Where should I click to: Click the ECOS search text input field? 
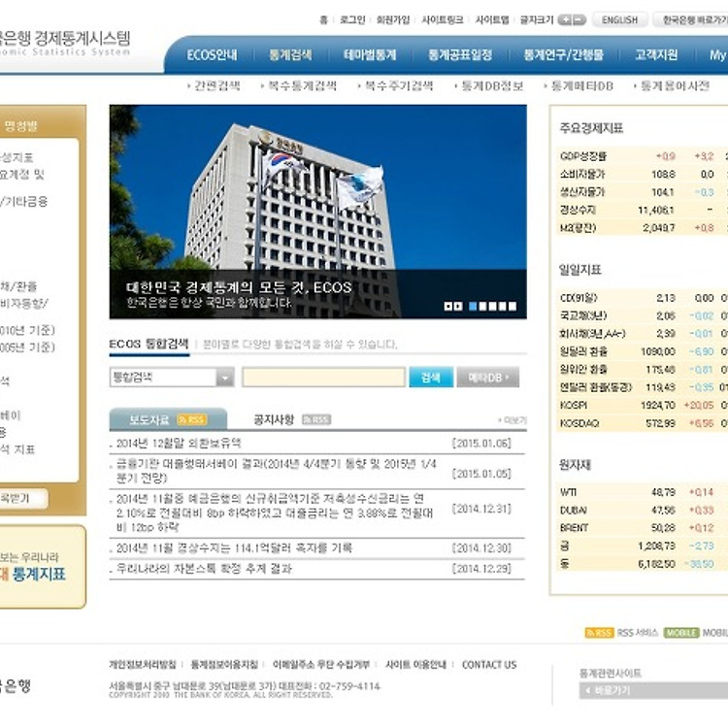tap(323, 378)
